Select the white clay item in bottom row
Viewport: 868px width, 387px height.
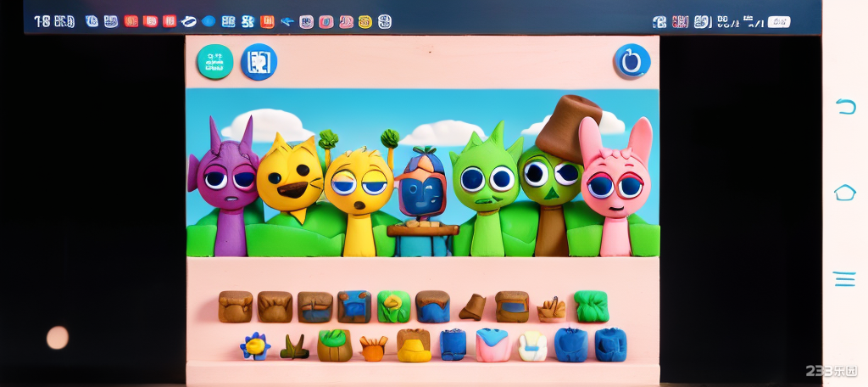tap(532, 345)
